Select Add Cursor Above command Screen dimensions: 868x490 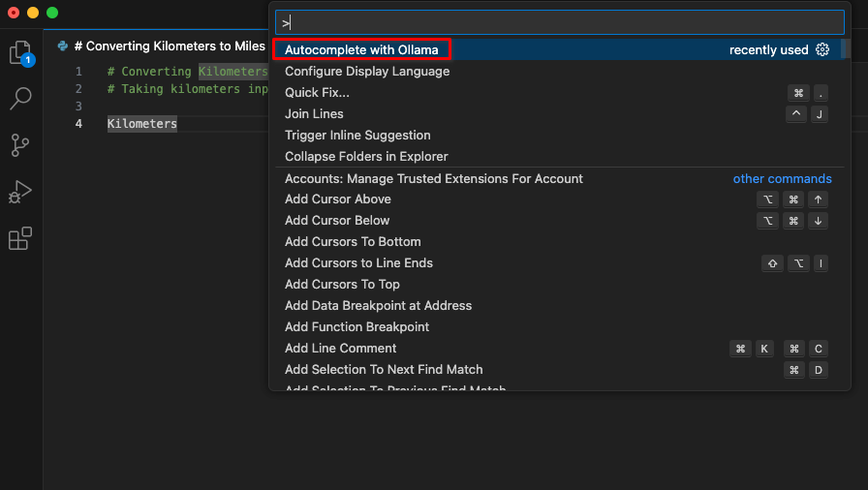(x=560, y=199)
